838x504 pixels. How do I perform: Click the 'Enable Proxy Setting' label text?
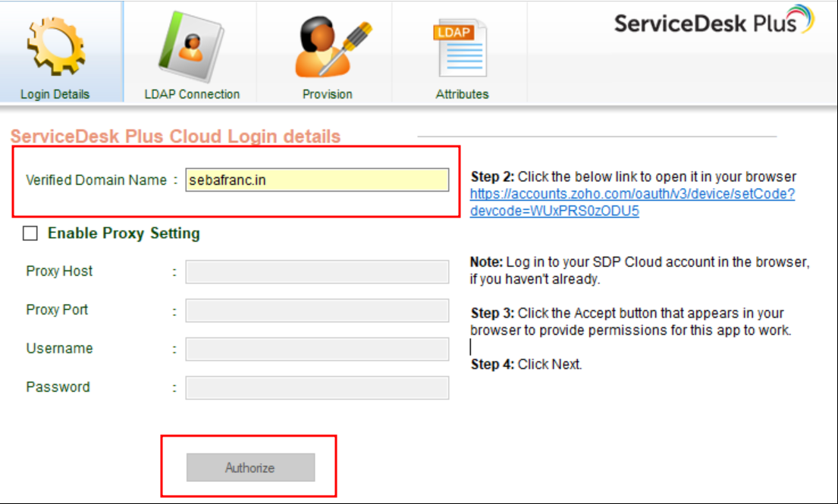[x=124, y=233]
